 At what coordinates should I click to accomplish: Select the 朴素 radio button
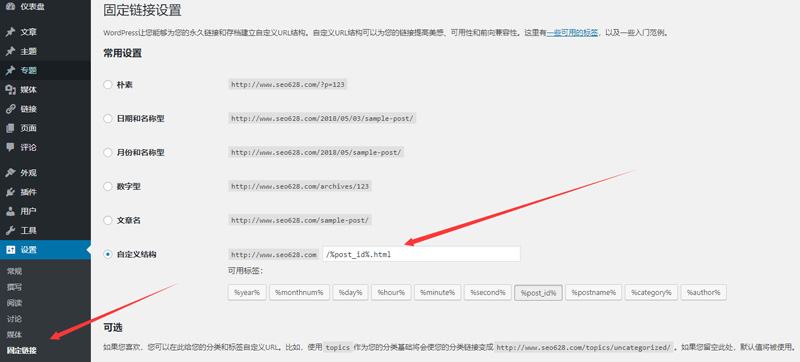pyautogui.click(x=108, y=85)
